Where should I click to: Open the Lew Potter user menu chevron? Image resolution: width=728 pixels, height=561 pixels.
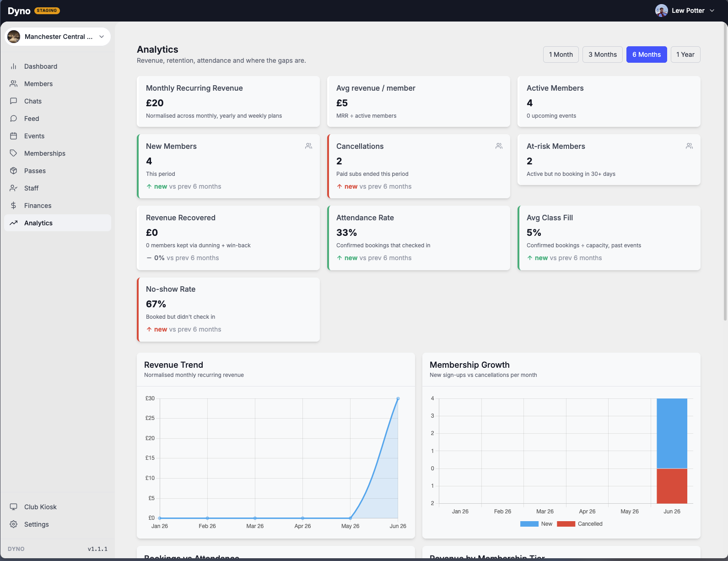tap(712, 11)
